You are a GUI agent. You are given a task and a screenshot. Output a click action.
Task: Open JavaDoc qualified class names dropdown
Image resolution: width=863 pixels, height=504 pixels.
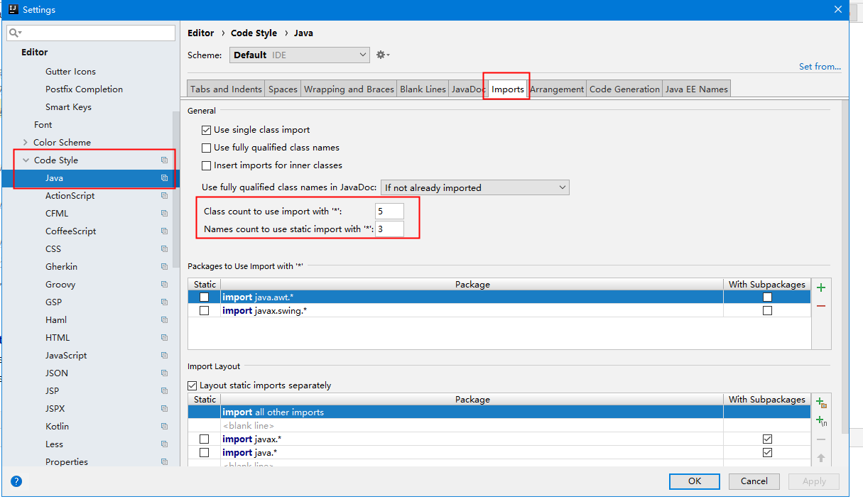pyautogui.click(x=475, y=187)
